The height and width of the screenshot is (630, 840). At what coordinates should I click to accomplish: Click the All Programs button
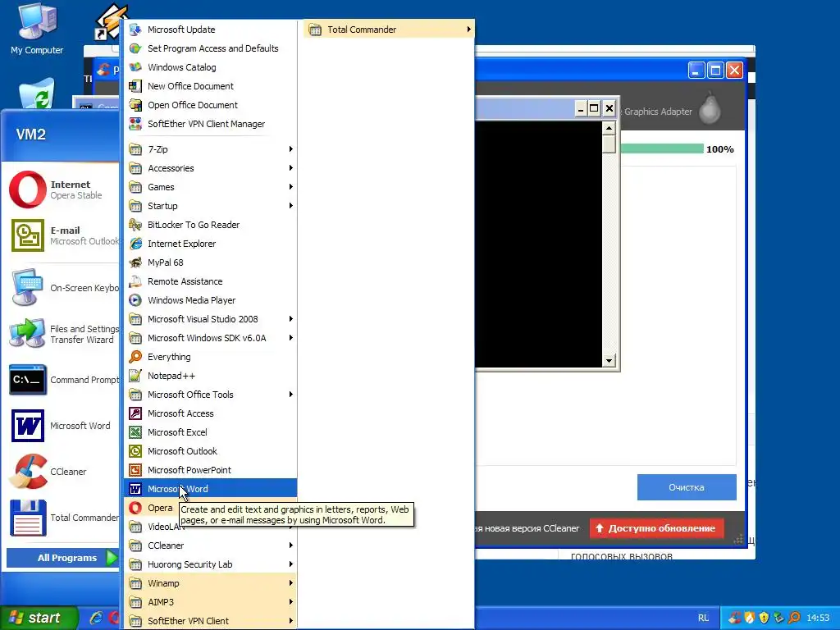62,558
